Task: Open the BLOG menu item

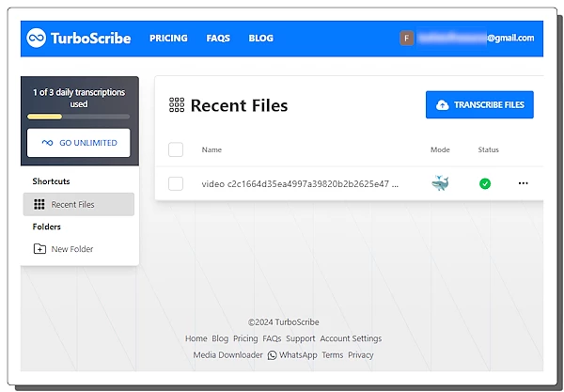Action: pos(260,39)
